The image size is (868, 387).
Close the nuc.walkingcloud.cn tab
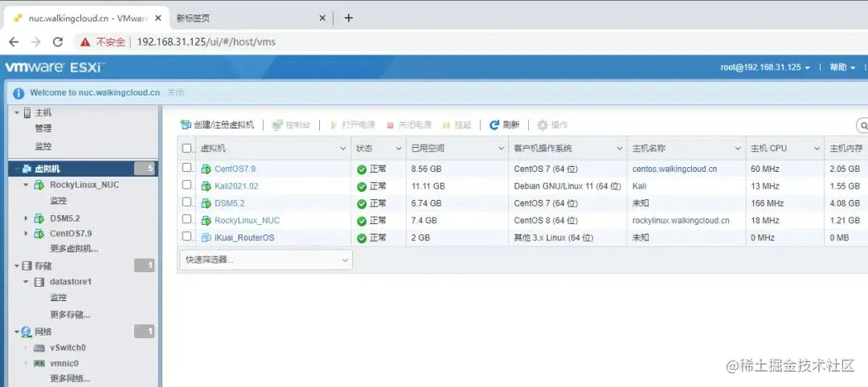coord(158,18)
